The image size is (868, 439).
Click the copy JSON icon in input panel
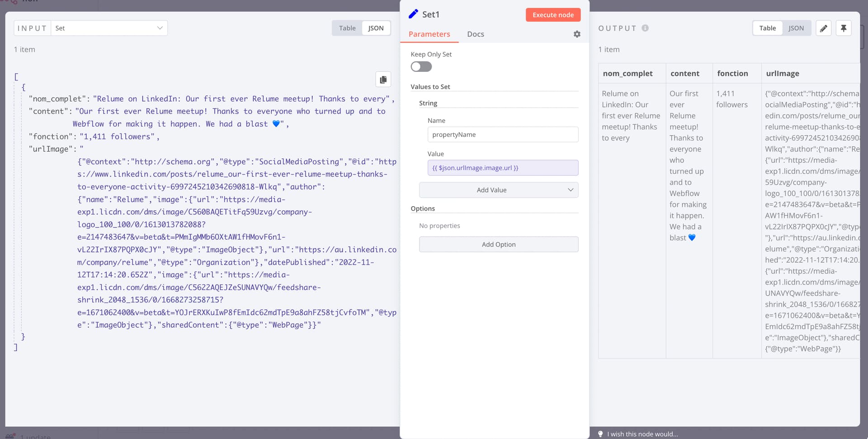[383, 80]
